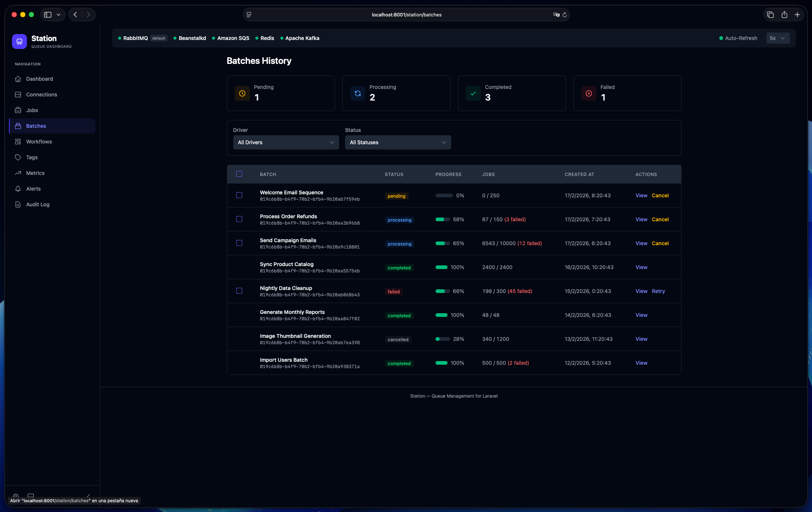The height and width of the screenshot is (512, 812).
Task: Tick checkbox for Nightly Data Cleanup
Action: tap(239, 291)
